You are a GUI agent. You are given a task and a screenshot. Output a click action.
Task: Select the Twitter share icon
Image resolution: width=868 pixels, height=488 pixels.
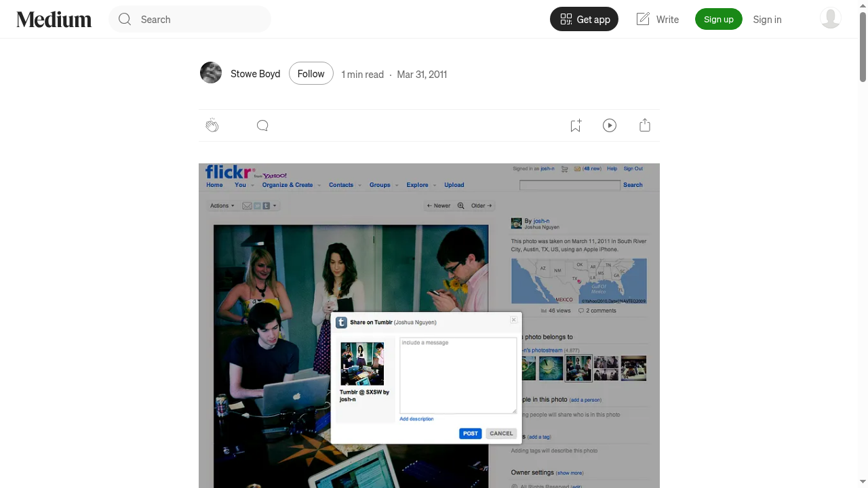[x=257, y=205]
